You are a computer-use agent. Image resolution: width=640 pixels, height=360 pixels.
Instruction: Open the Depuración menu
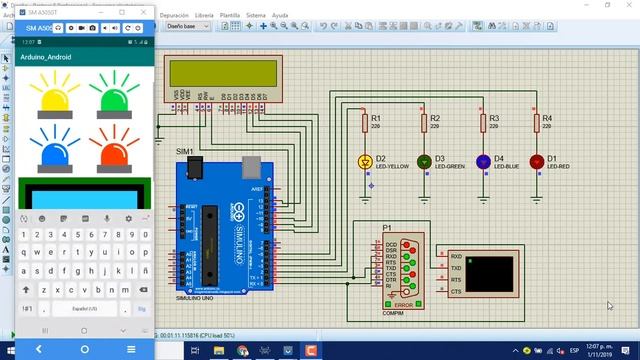pos(174,15)
